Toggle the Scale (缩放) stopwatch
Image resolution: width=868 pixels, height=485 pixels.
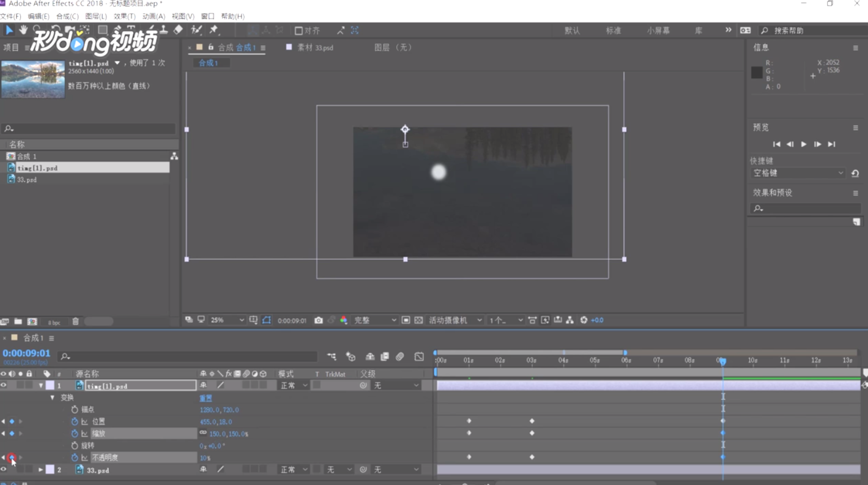coord(75,433)
